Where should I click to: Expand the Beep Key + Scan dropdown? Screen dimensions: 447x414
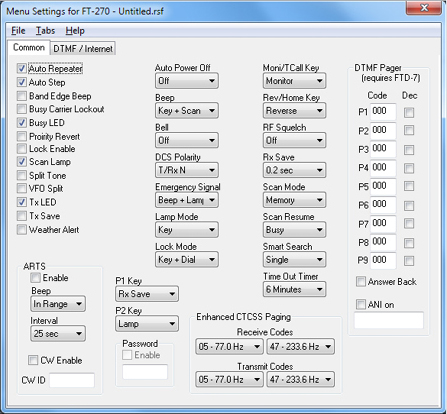click(x=187, y=111)
